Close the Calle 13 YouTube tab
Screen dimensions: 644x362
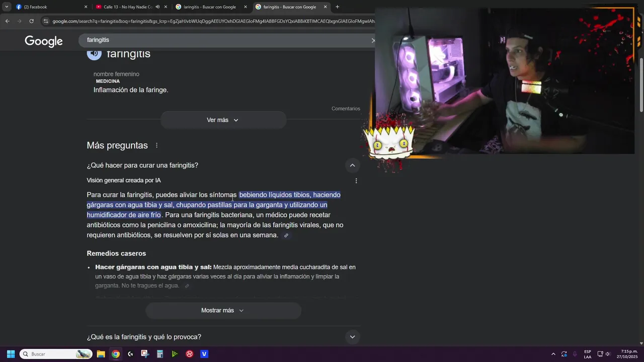point(166,7)
